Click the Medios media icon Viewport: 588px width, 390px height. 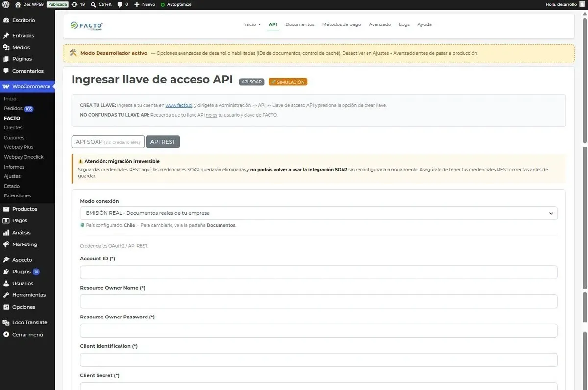[x=6, y=48]
